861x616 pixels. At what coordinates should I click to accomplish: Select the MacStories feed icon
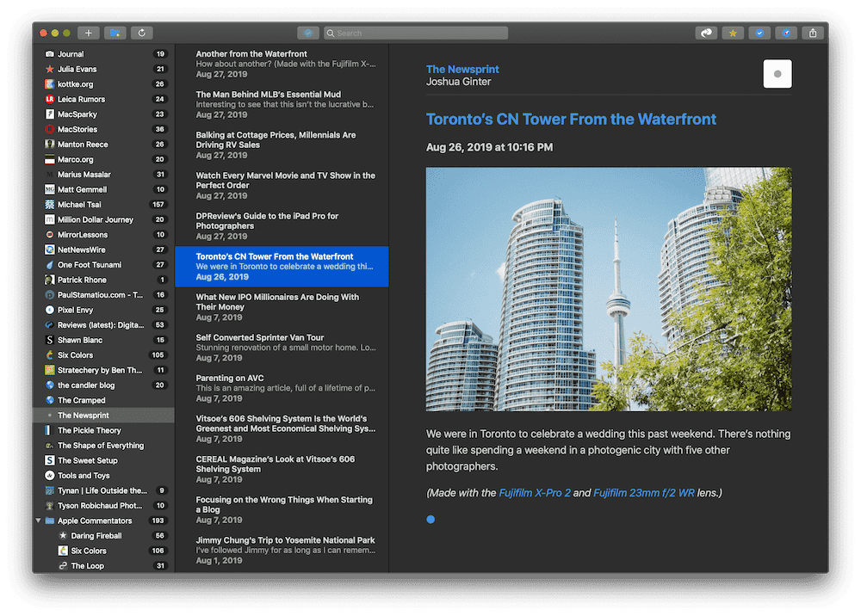[49, 129]
